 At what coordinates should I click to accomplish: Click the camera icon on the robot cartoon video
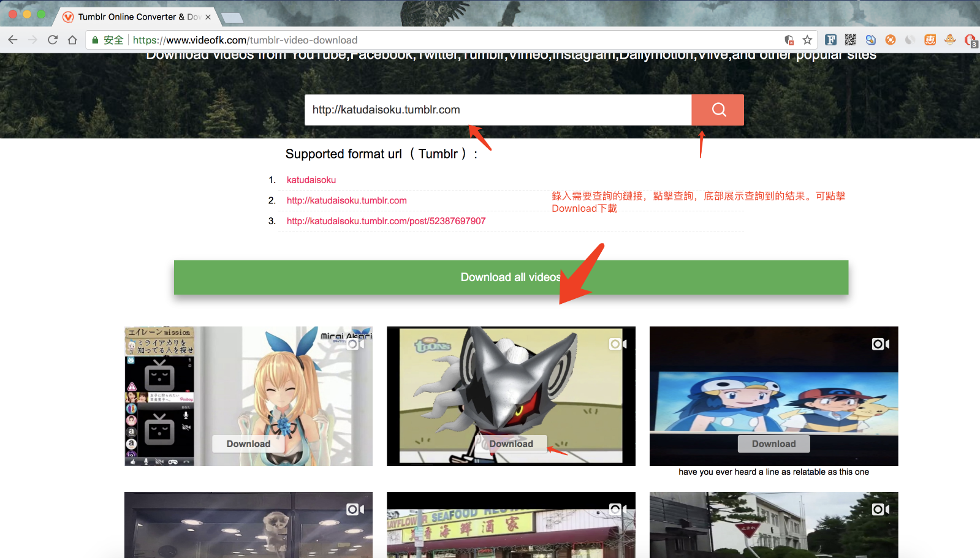[x=618, y=344]
